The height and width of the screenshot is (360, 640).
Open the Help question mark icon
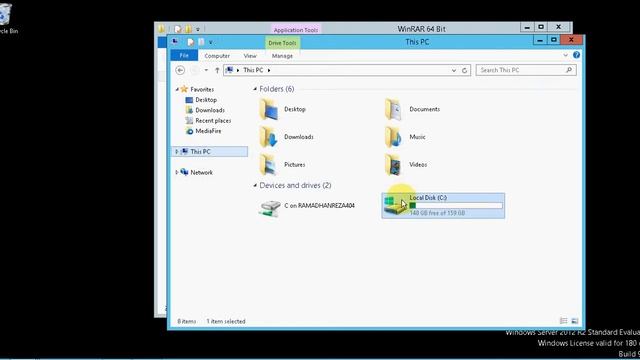pos(576,55)
